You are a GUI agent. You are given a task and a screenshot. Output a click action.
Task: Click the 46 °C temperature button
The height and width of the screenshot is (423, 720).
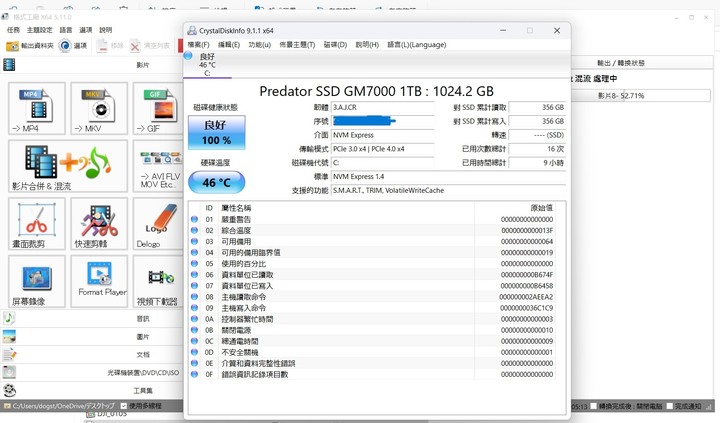point(216,182)
